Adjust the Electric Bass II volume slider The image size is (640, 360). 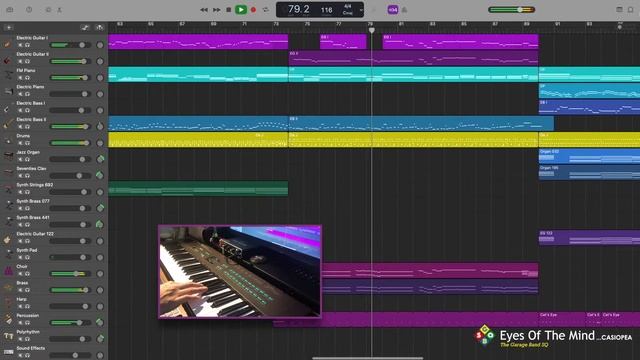tap(70, 127)
